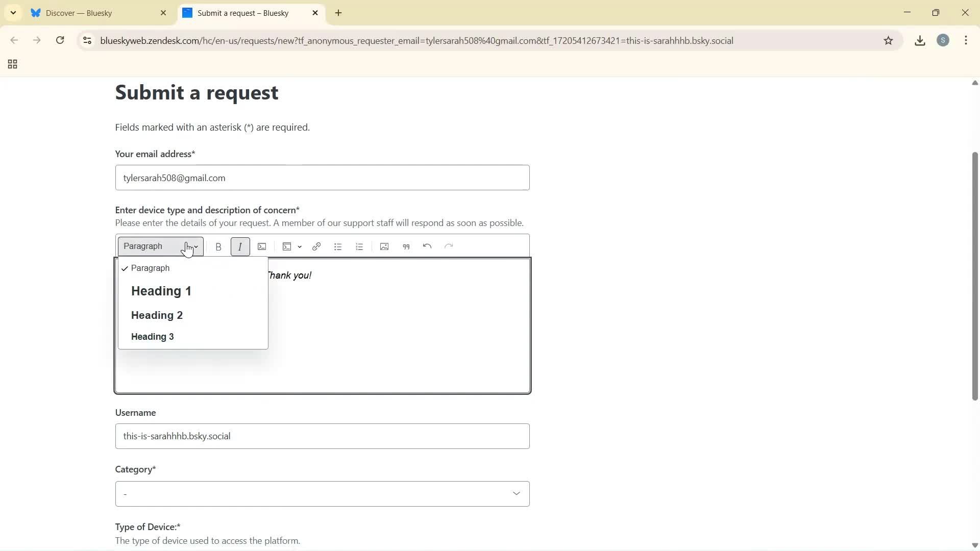Click the Username input field
Image resolution: width=980 pixels, height=551 pixels.
pos(322,436)
